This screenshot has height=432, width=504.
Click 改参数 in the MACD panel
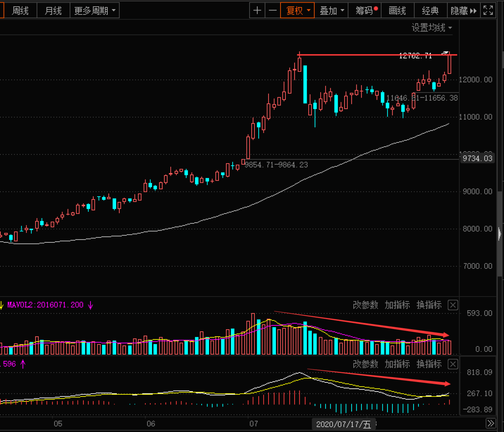(x=365, y=364)
